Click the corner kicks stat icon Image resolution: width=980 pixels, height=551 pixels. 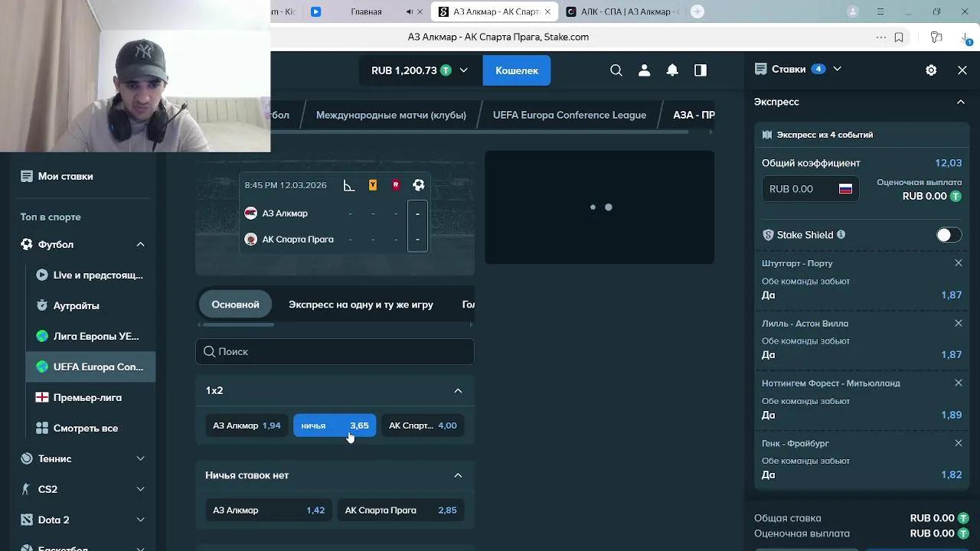[349, 185]
